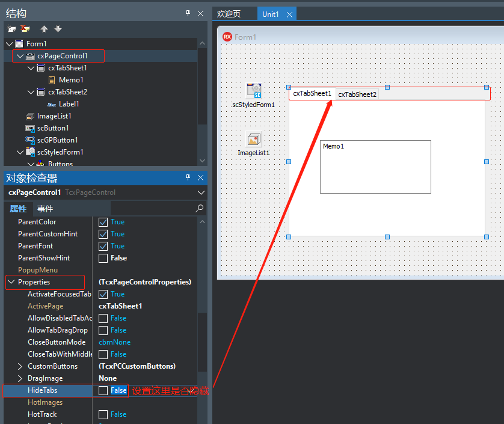Click the Memo1 node icon in tree
504x424 pixels.
click(52, 80)
